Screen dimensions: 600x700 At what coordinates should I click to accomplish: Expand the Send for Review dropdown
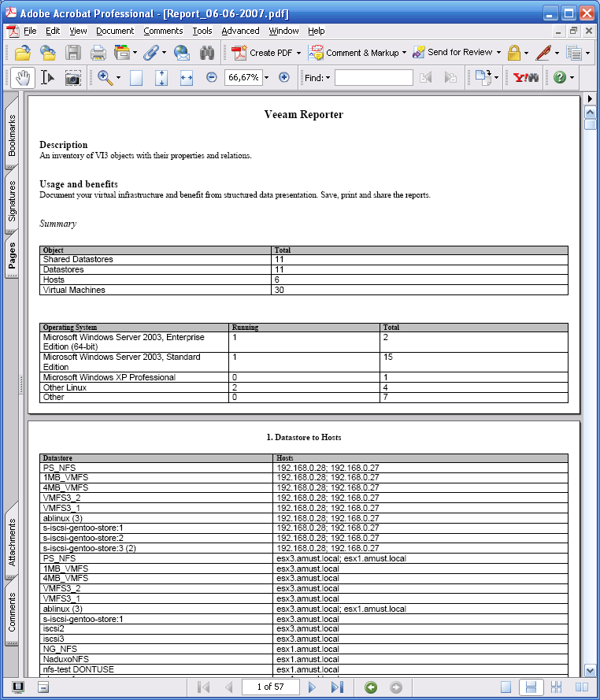click(498, 53)
